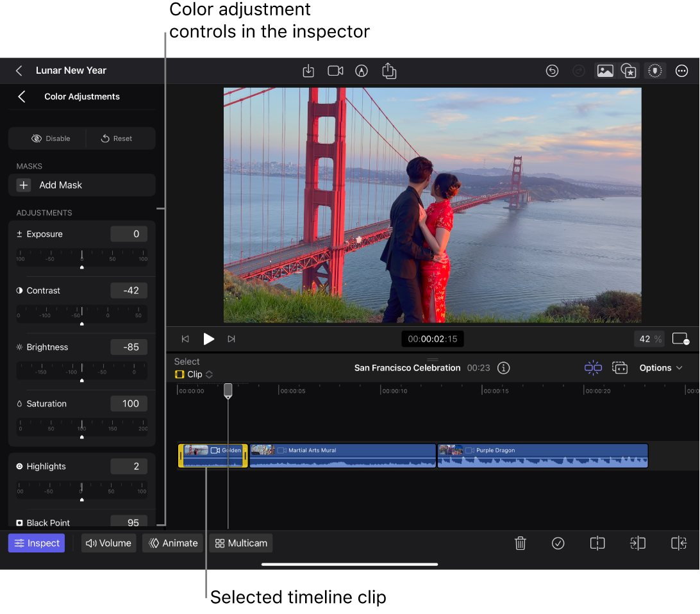Toggle timeline snapping in the timeline toolbar
Viewport: 700px width, 614px height.
[x=593, y=367]
